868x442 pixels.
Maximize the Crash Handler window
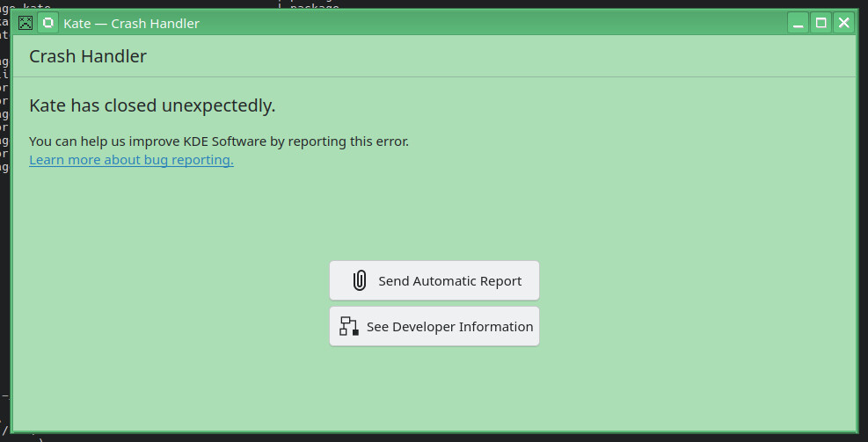[x=821, y=23]
